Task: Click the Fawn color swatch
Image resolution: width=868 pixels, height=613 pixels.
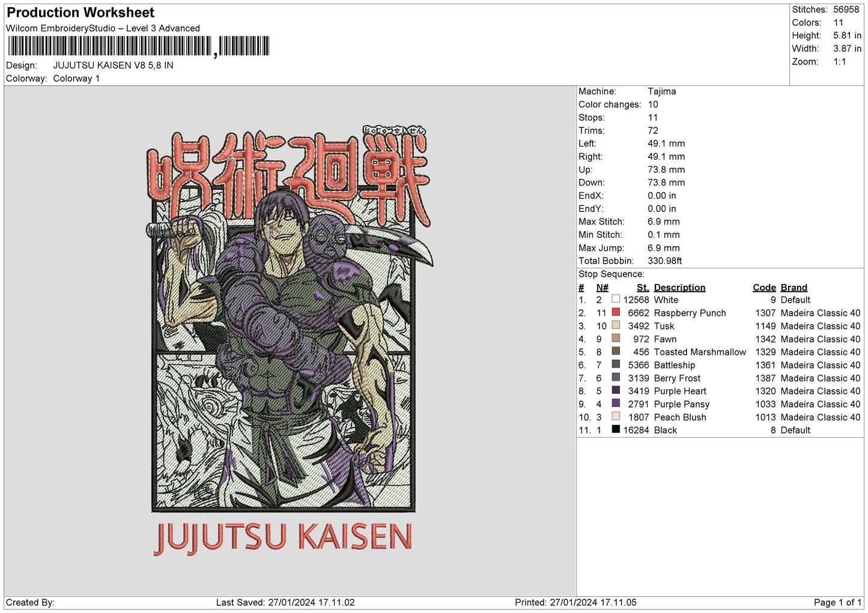Action: [616, 338]
